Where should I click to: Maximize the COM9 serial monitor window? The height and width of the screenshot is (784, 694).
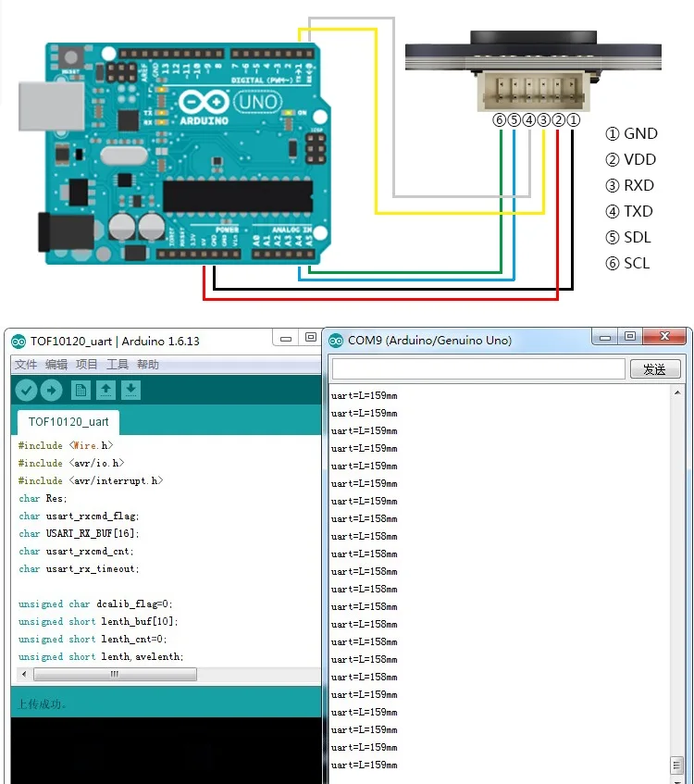630,337
